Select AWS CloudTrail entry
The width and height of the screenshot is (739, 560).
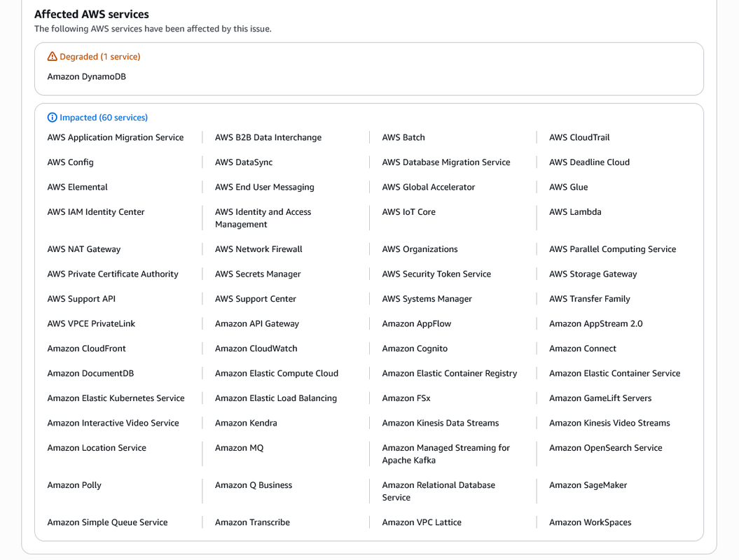[579, 137]
